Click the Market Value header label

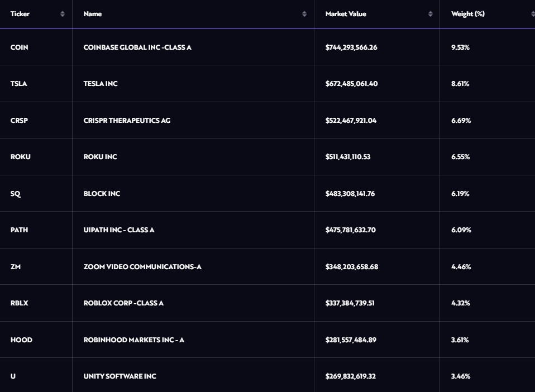[x=346, y=14]
